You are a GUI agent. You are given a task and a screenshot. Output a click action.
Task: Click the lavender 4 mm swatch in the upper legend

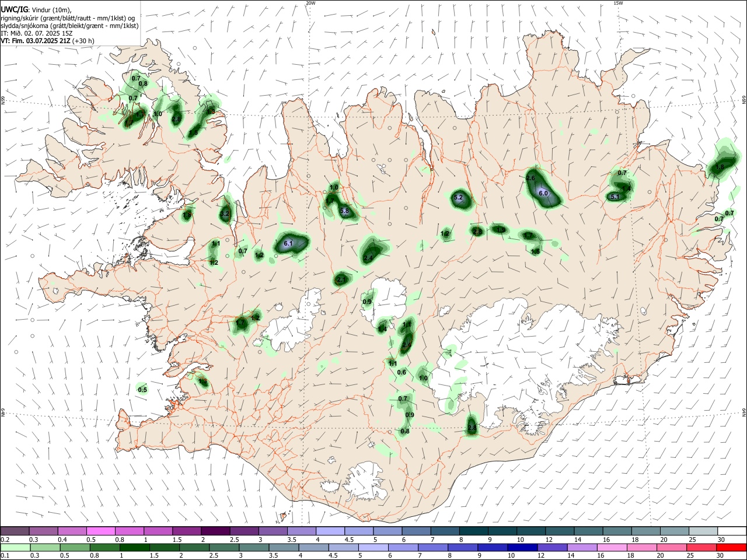click(330, 531)
